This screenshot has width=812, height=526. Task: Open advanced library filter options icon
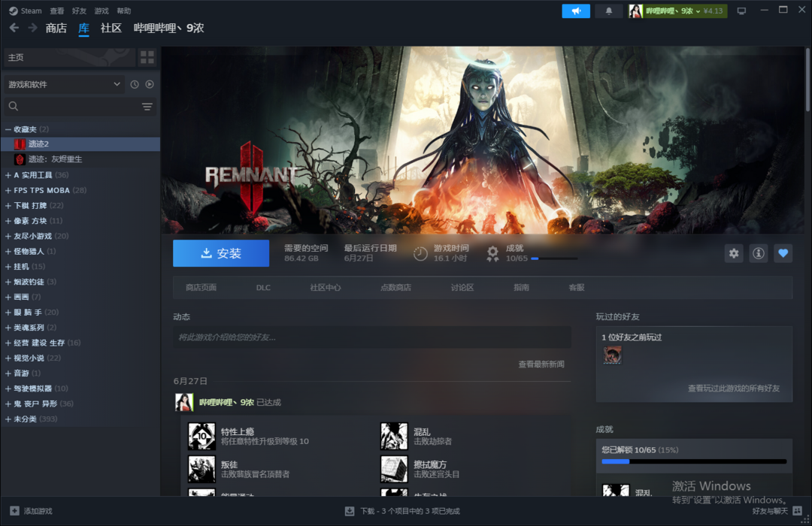[x=147, y=107]
